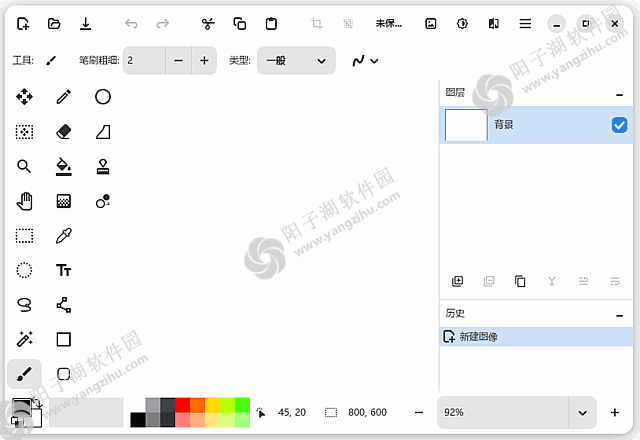Click the merge layer down button

coord(552,281)
